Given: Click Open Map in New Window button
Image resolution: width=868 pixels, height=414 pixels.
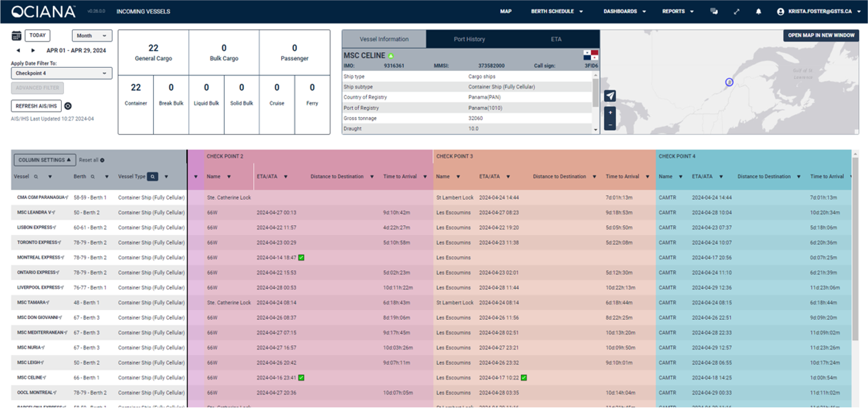Looking at the screenshot, I should click(821, 36).
